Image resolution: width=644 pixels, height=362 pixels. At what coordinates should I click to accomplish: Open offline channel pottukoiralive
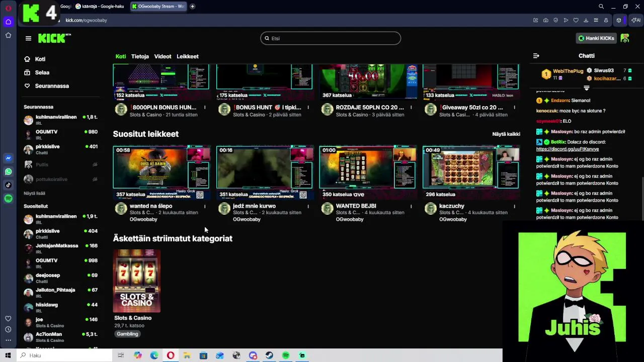tap(60, 179)
